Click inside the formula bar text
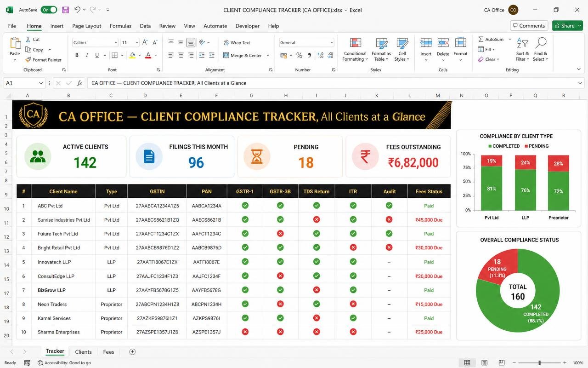 [x=169, y=83]
